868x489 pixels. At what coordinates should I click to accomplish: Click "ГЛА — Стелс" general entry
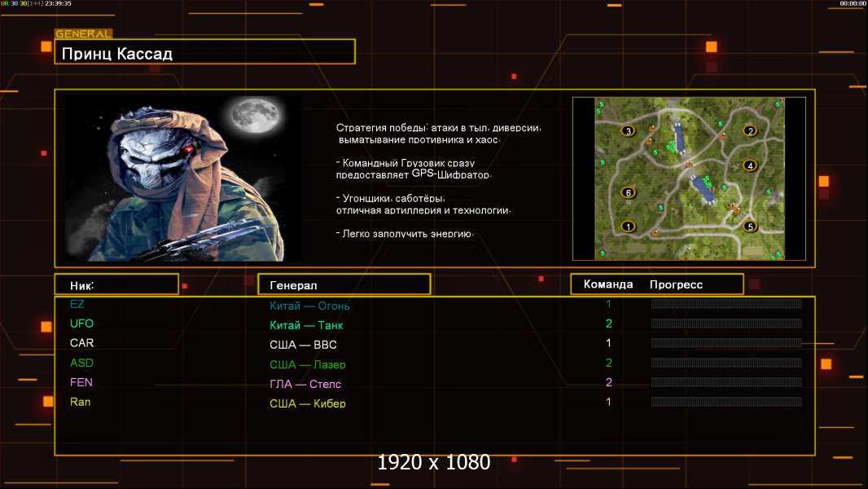pyautogui.click(x=305, y=384)
